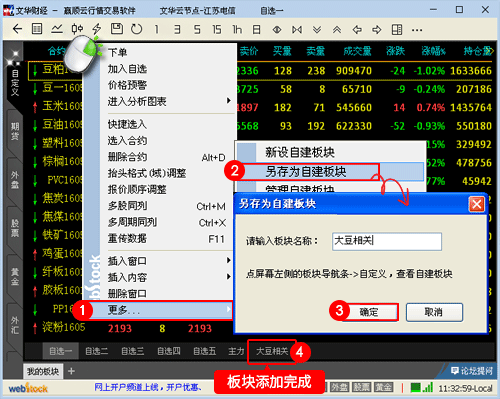The image size is (500, 399).
Task: Select 选入合约 menu item
Action: 168,141
